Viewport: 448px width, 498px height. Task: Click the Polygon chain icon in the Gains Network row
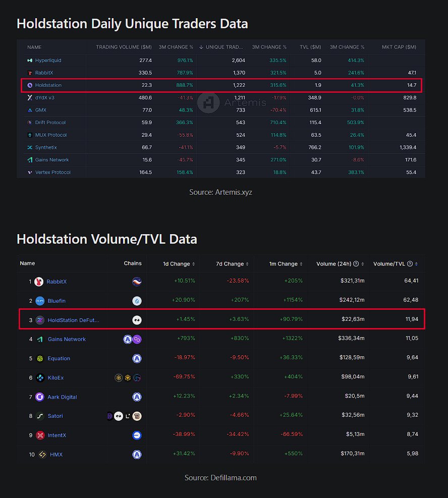click(x=137, y=339)
